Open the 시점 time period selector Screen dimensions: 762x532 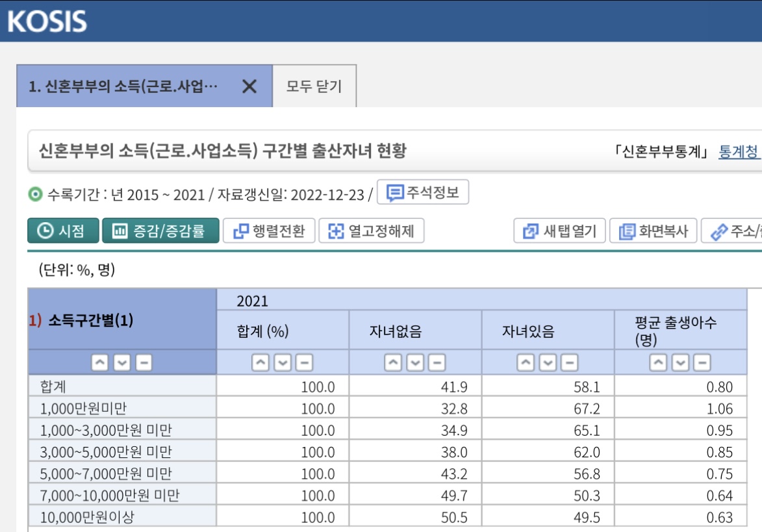coord(63,231)
